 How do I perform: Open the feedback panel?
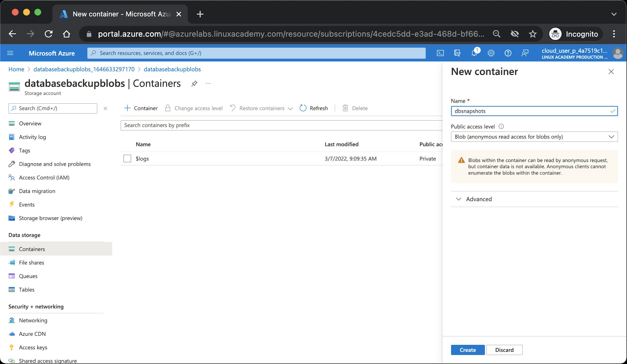pos(525,53)
